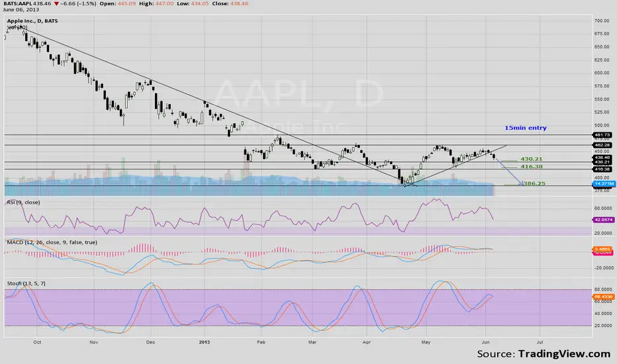Image resolution: width=617 pixels, height=364 pixels.
Task: Click the 675.00 price axis label
Action: (602, 34)
